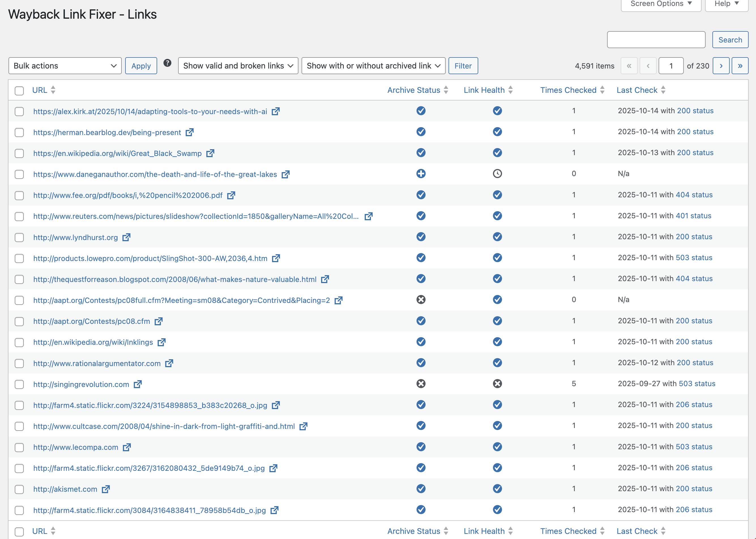Select all links with the header checkbox
This screenshot has height=539, width=756.
19,91
